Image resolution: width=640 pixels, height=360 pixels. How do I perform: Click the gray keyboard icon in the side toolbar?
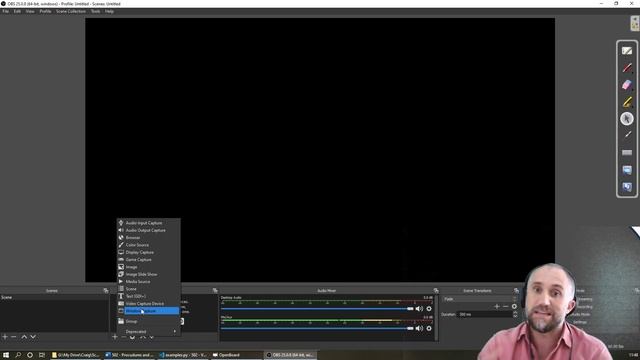click(627, 152)
